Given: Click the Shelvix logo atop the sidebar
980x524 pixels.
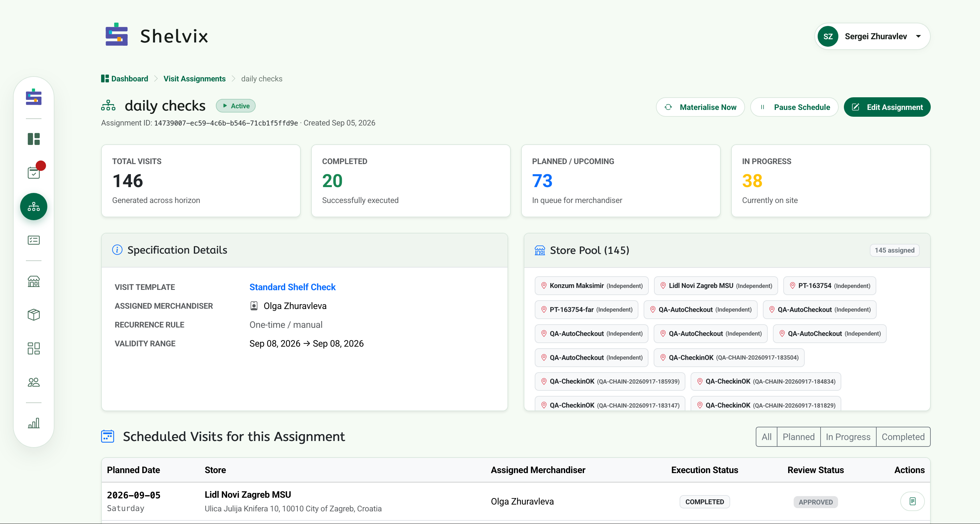Looking at the screenshot, I should click(33, 97).
